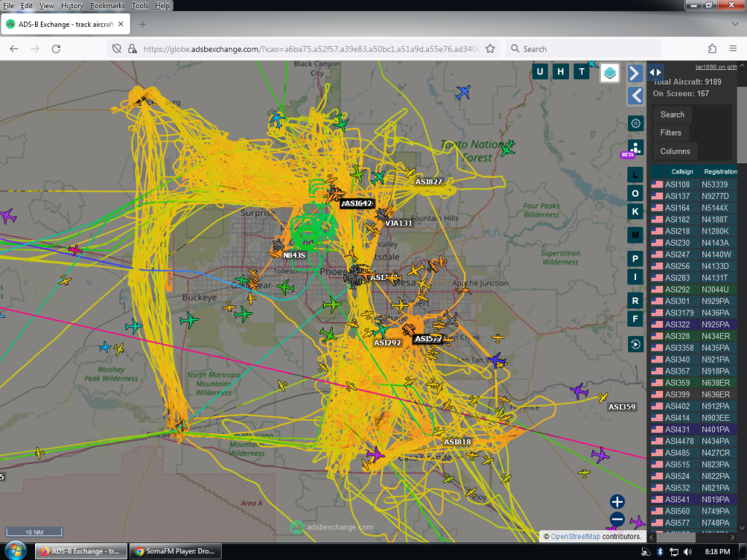The image size is (747, 560).
Task: Toggle the U button on the map
Action: [540, 72]
